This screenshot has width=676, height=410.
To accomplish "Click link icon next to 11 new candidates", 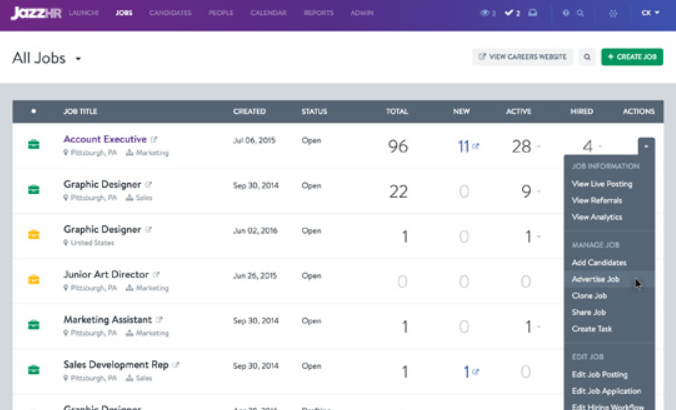I will 476,146.
